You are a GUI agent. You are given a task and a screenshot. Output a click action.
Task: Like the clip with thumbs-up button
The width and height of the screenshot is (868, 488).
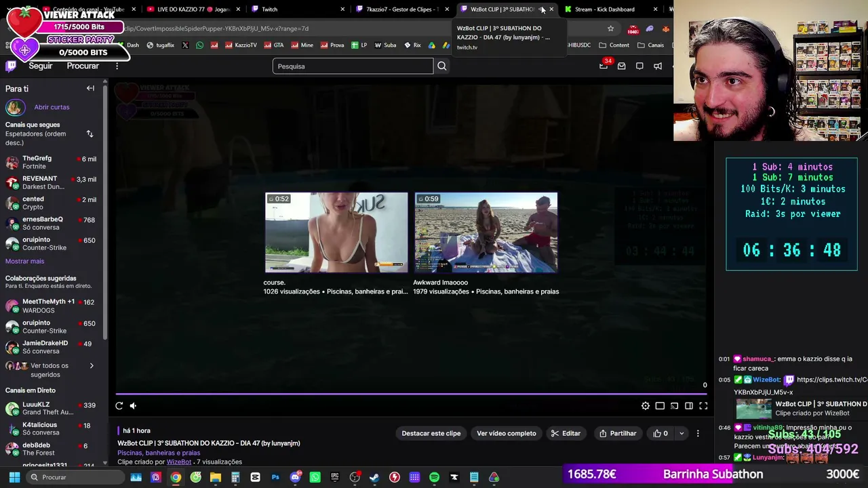coord(660,433)
